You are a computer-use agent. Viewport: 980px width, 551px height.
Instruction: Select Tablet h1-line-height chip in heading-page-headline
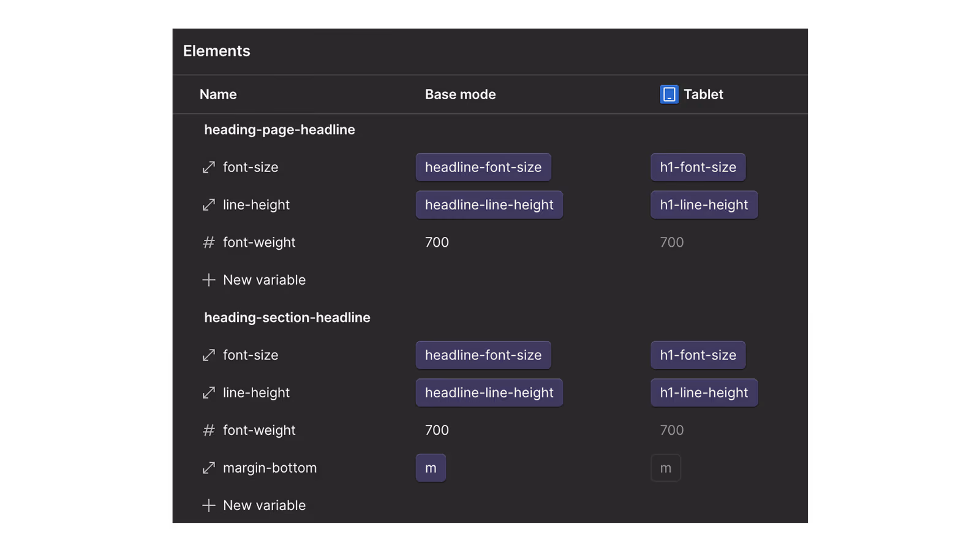[x=704, y=204]
